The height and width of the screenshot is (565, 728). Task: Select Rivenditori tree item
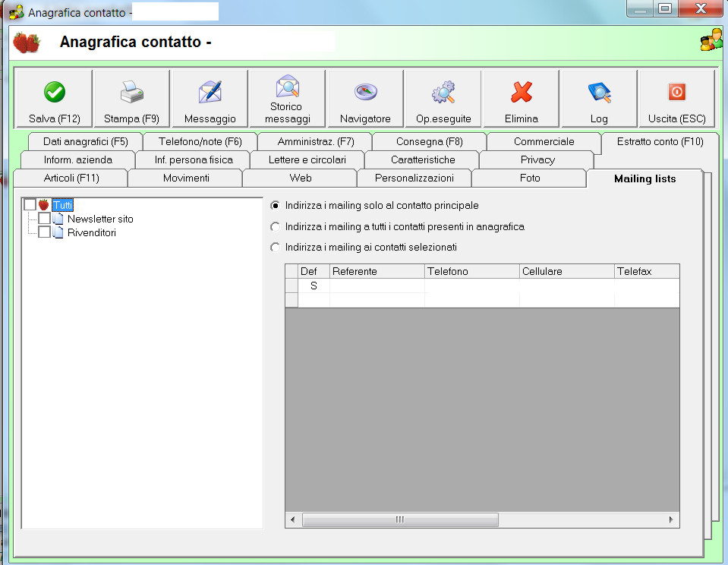(x=91, y=232)
